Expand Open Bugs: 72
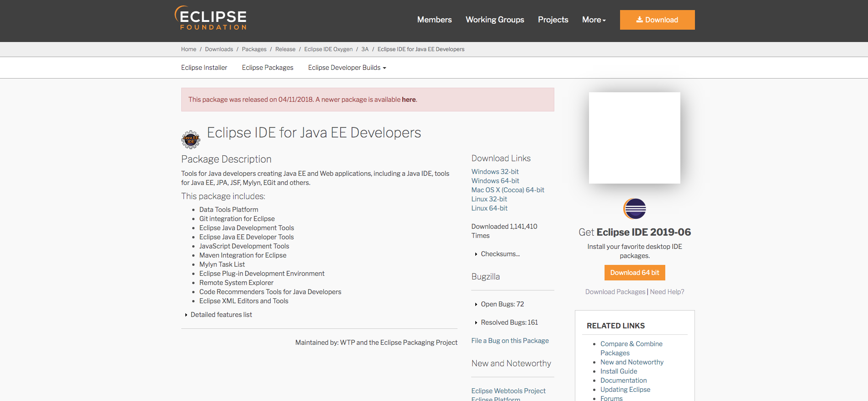Screen dimensions: 868x401 coord(502,304)
